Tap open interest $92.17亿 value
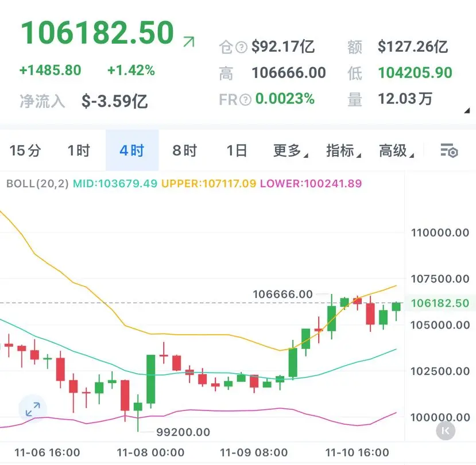Screen dimensions: 476x465 283,47
